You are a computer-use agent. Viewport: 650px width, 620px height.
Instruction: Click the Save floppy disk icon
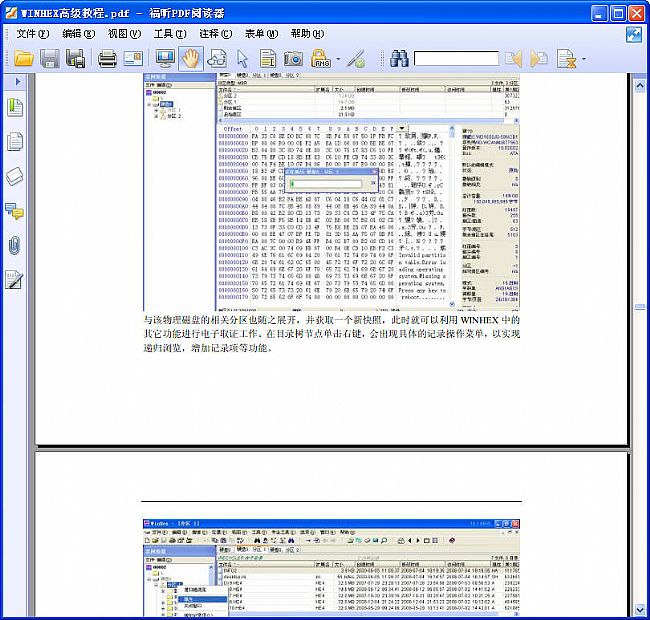coord(50,58)
